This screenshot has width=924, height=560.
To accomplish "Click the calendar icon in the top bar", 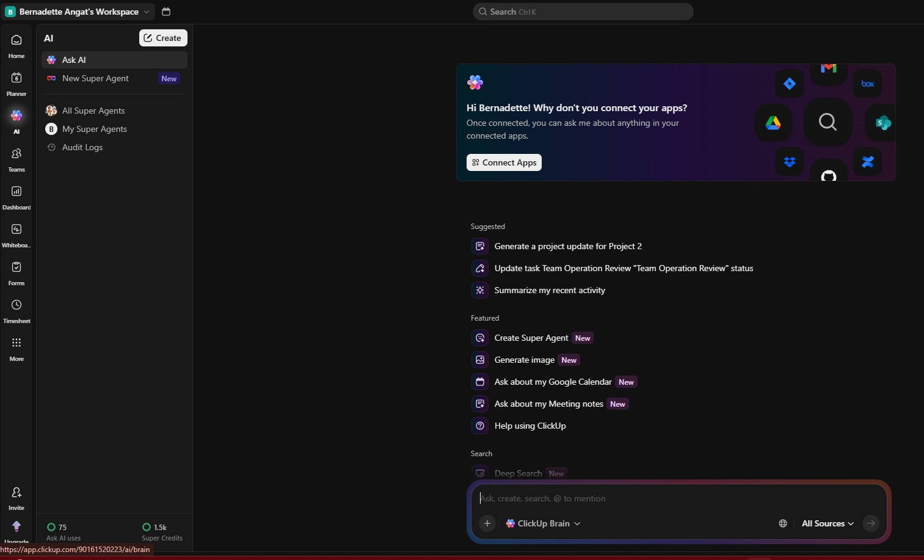I will (166, 12).
